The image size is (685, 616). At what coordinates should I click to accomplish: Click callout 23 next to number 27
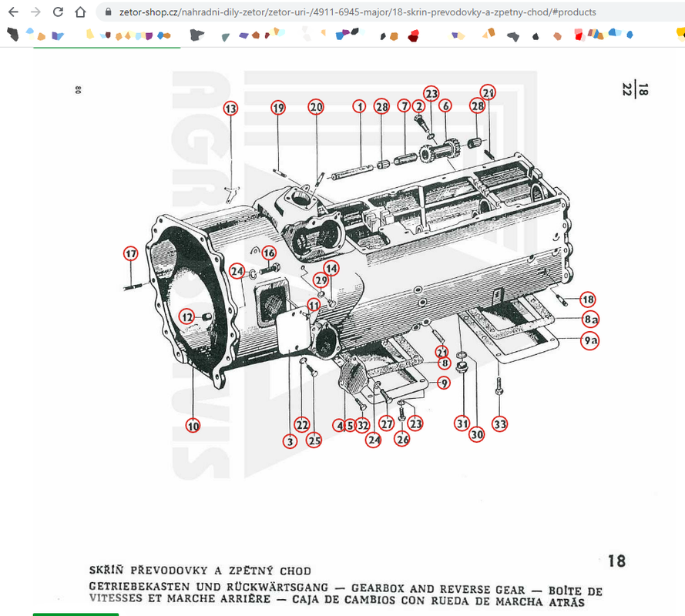(415, 423)
